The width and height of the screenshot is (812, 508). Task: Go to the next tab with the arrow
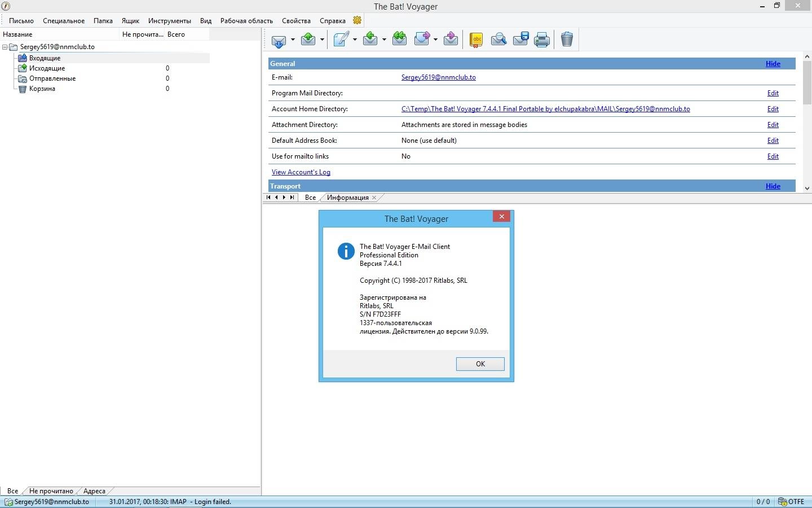[284, 198]
